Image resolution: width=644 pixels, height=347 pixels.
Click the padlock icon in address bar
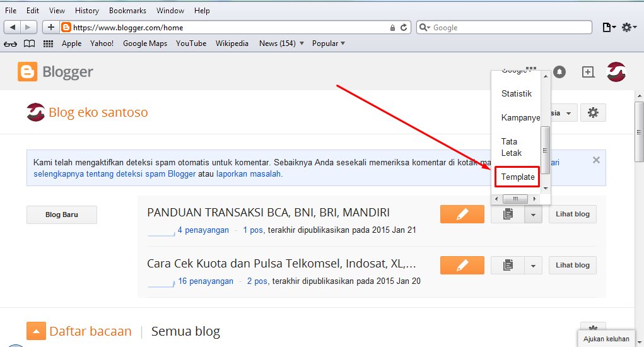coord(392,28)
